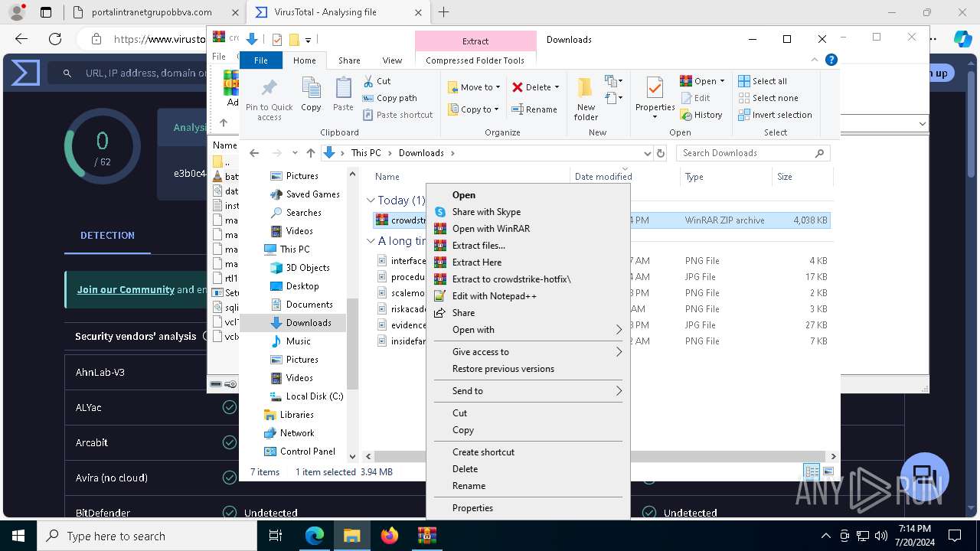Click the ribbon Rename button
This screenshot has width=980, height=551.
[534, 109]
